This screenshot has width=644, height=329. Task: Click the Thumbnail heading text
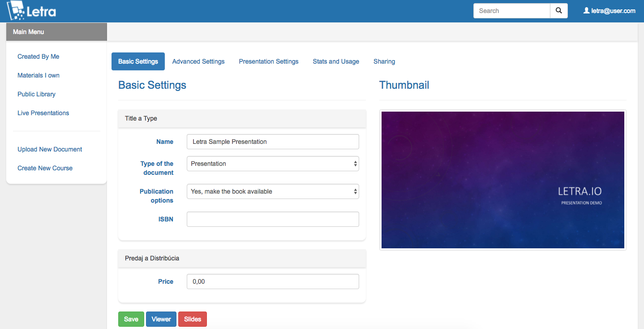click(404, 85)
